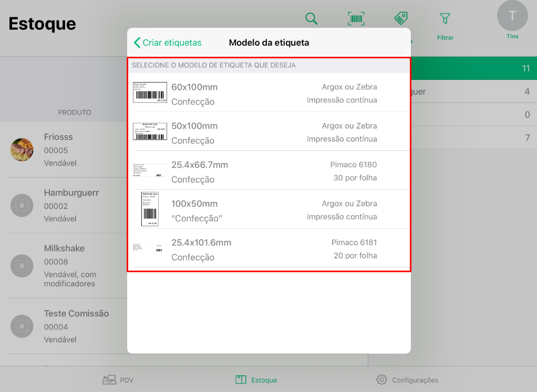The height and width of the screenshot is (392, 537).
Task: Select the category row showing 4
Action: tap(474, 91)
